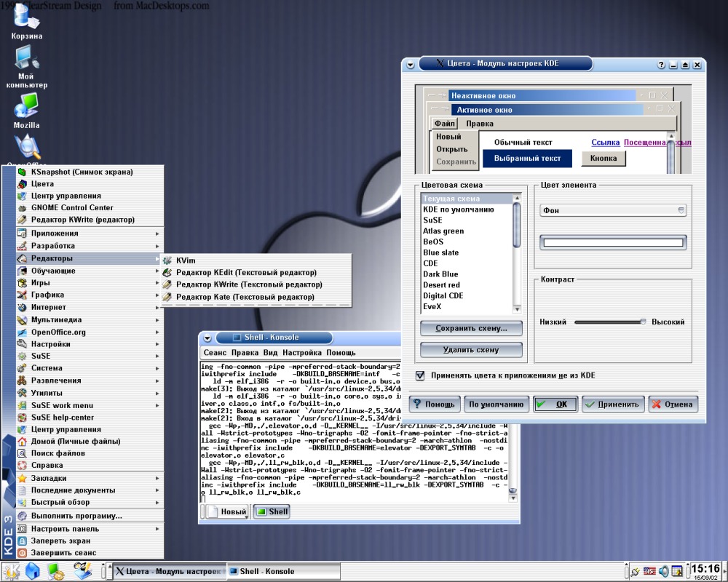This screenshot has width=728, height=582.
Task: Click Новый session button in Konsole
Action: tap(226, 511)
